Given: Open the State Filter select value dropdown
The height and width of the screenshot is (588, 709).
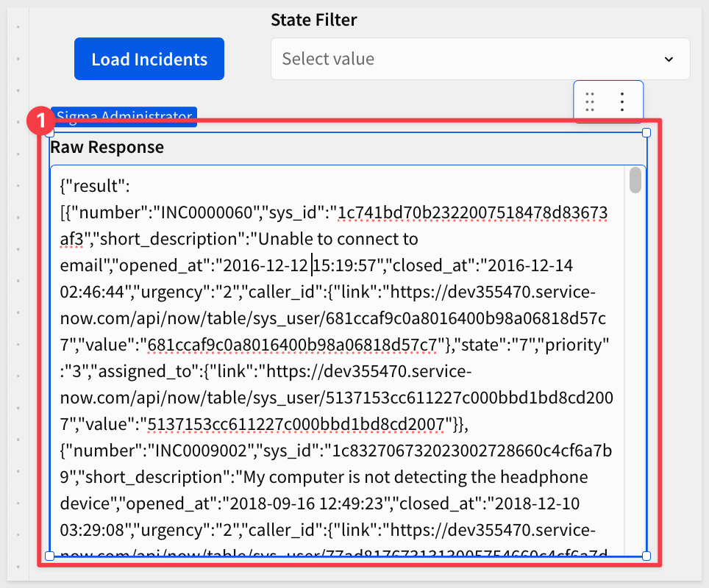Looking at the screenshot, I should pos(471,59).
